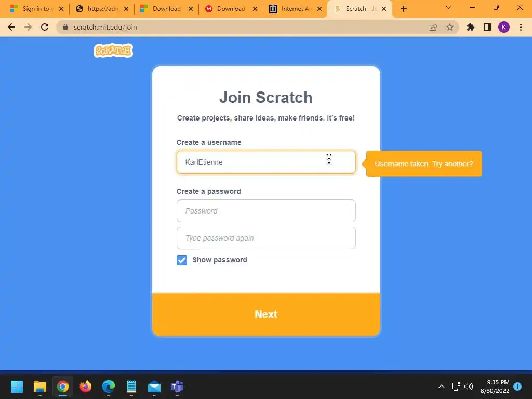Show hidden system tray icons

click(442, 387)
